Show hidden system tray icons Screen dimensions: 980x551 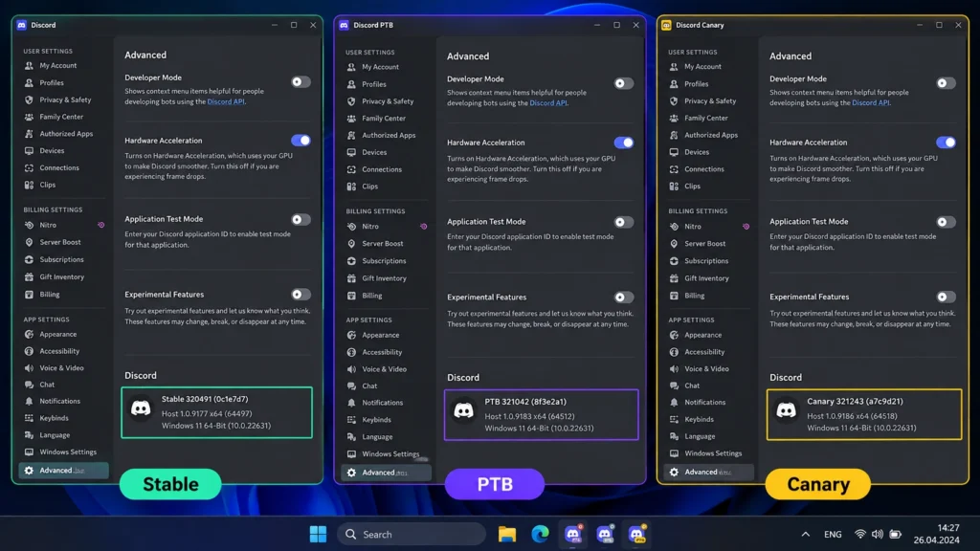[806, 534]
